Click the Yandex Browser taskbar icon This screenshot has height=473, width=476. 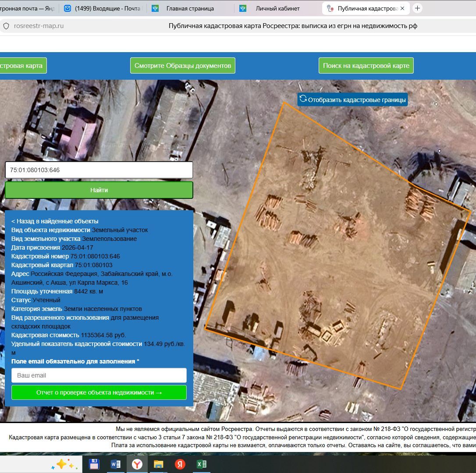137,464
